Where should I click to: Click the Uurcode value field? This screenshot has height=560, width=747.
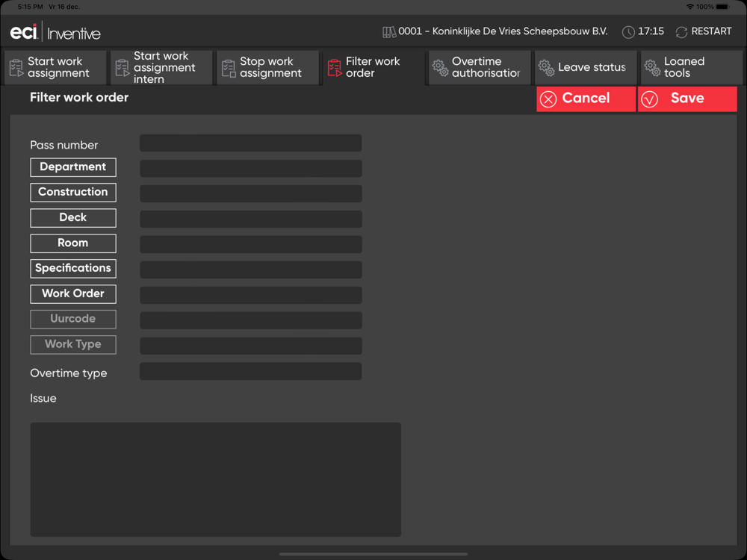click(x=250, y=320)
